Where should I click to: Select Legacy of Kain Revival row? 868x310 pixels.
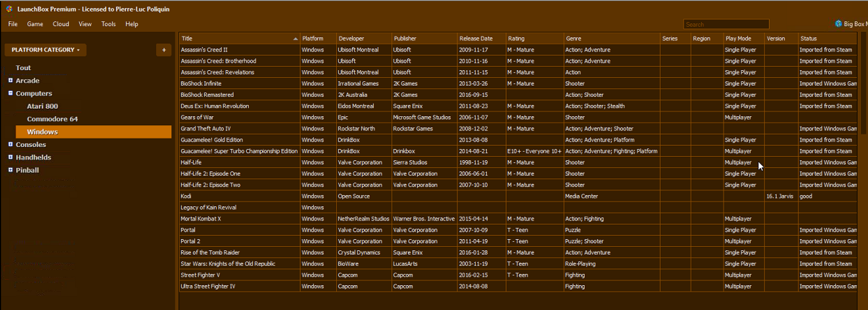pyautogui.click(x=518, y=207)
